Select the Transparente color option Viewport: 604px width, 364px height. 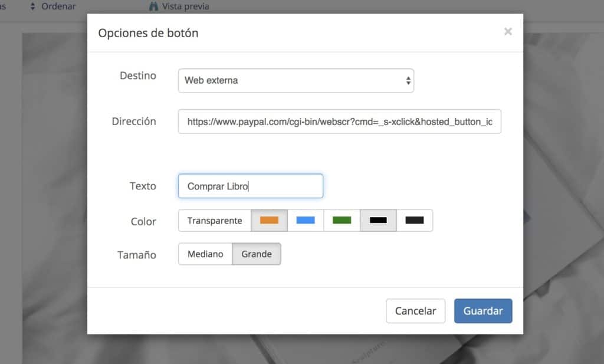click(215, 221)
